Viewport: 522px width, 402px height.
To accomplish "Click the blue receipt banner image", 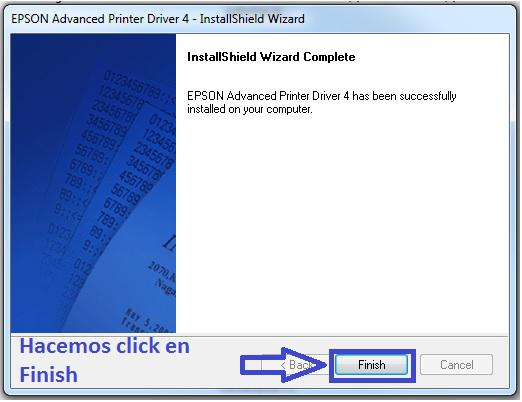I will [93, 183].
